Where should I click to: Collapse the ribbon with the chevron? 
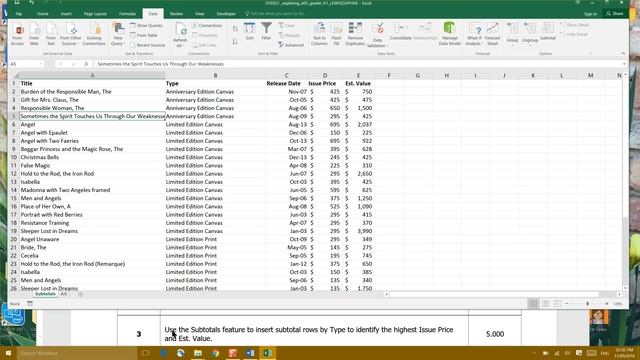pos(623,53)
